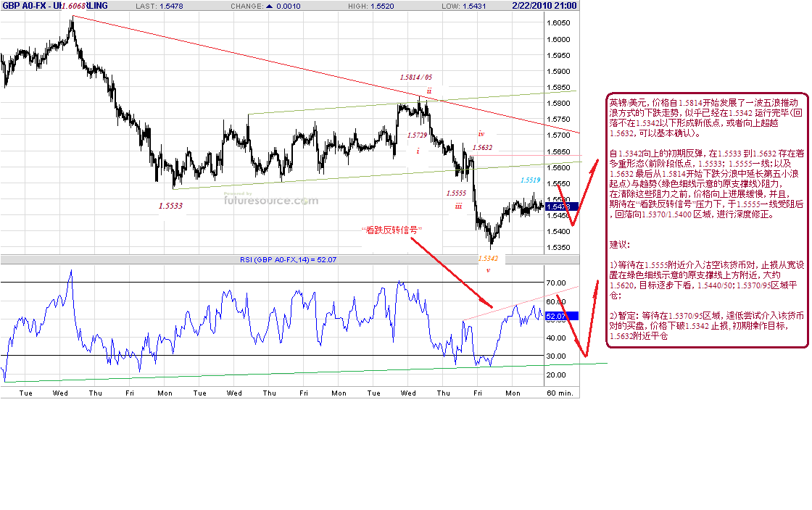
Task: Select the RSI (GBP A0-FX,14) indicator title
Action: (x=288, y=259)
